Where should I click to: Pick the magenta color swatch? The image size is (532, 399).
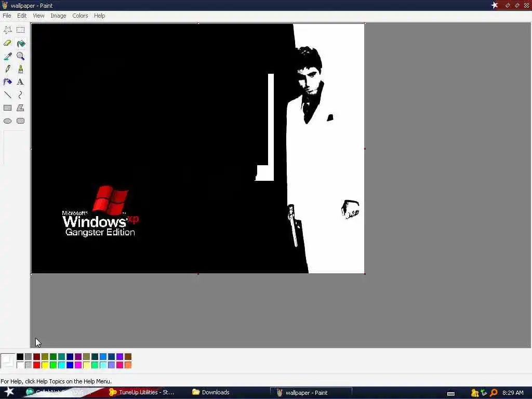pos(78,365)
